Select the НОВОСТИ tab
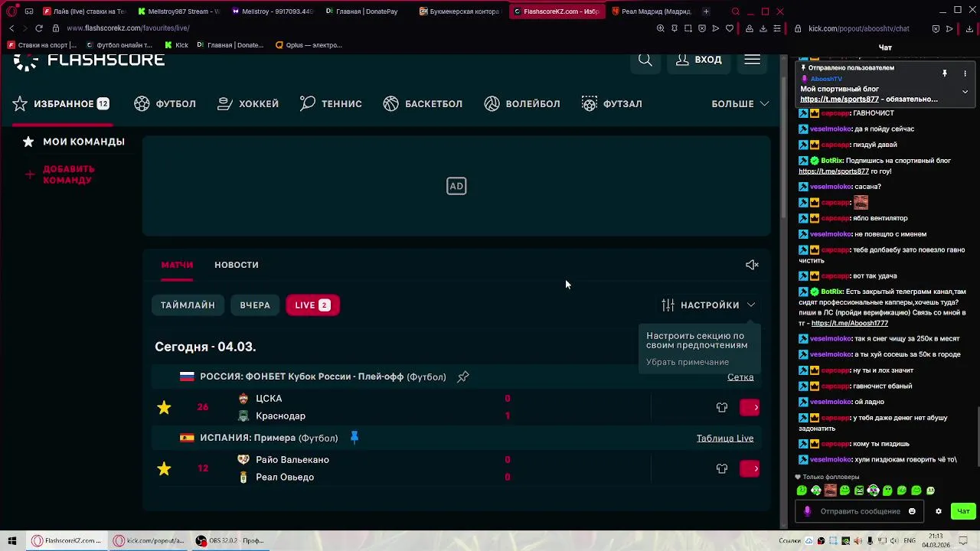Viewport: 980px width, 551px height. 237,265
